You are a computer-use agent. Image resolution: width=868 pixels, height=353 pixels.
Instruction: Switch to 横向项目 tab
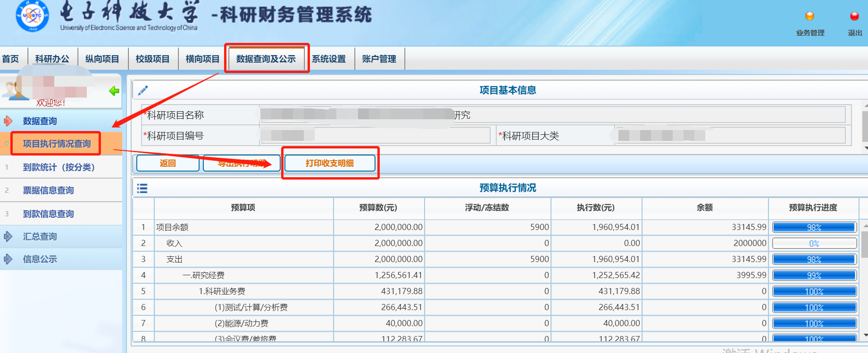click(203, 59)
